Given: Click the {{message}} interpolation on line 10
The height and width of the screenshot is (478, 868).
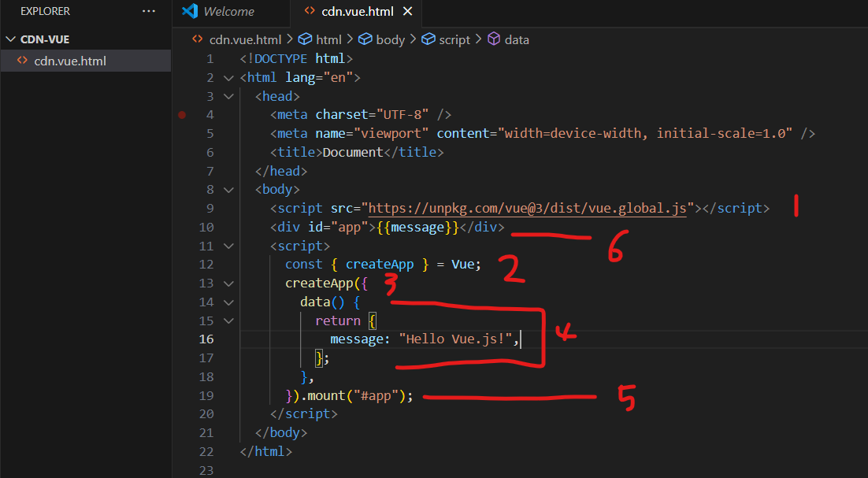Looking at the screenshot, I should coord(418,227).
